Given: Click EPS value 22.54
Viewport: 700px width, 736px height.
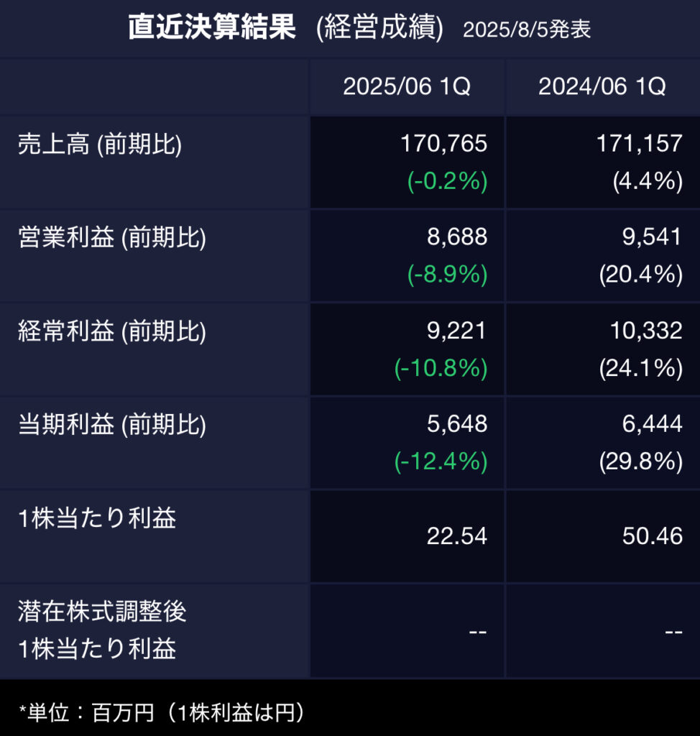Looking at the screenshot, I should [457, 536].
